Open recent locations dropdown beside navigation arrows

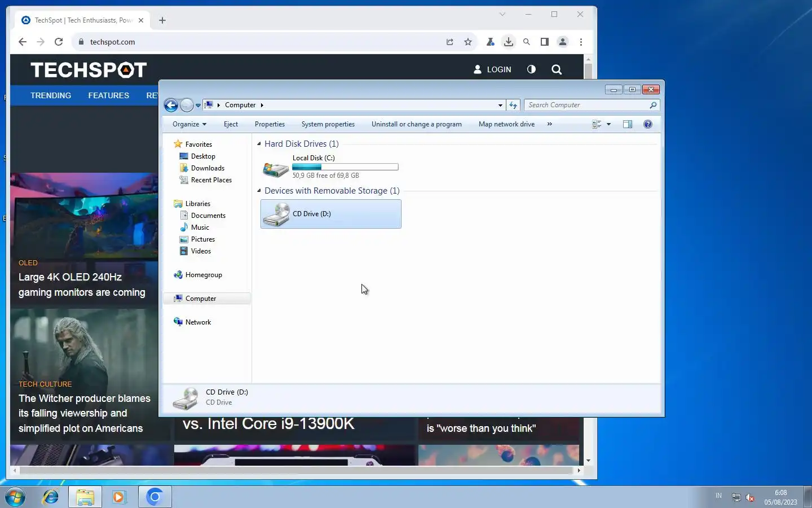(x=198, y=106)
